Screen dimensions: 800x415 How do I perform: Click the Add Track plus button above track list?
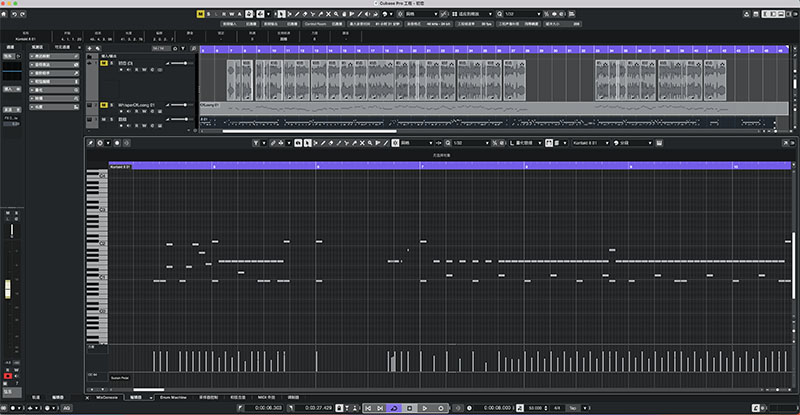(x=90, y=48)
